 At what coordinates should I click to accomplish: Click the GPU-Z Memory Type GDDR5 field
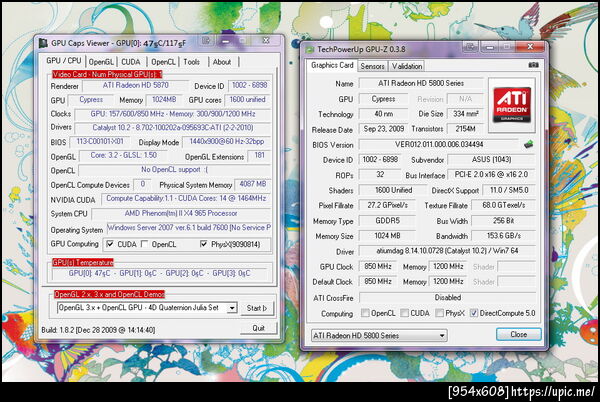387,221
